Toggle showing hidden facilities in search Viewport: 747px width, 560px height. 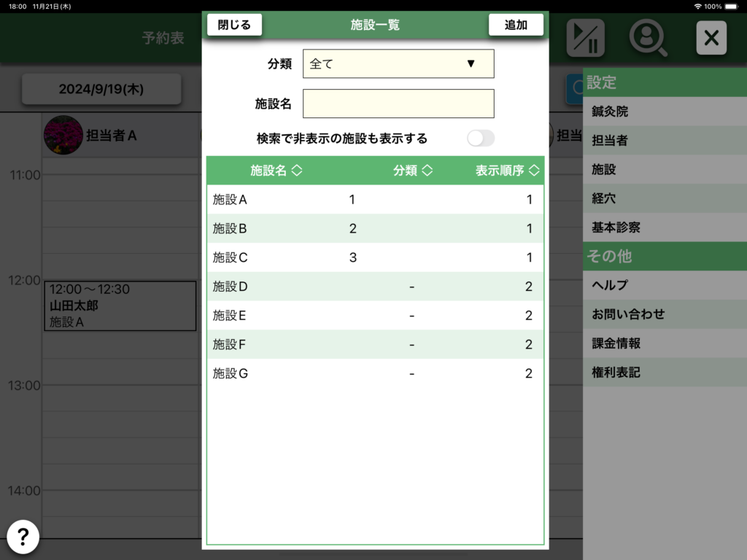[481, 139]
